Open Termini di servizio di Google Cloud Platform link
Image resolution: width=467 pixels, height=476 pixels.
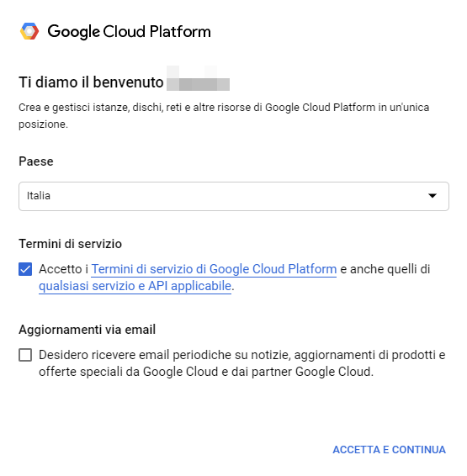click(214, 269)
